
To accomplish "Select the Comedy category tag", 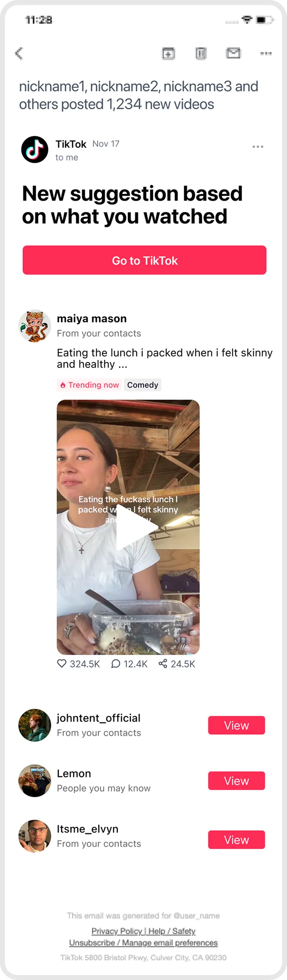I will (x=143, y=385).
